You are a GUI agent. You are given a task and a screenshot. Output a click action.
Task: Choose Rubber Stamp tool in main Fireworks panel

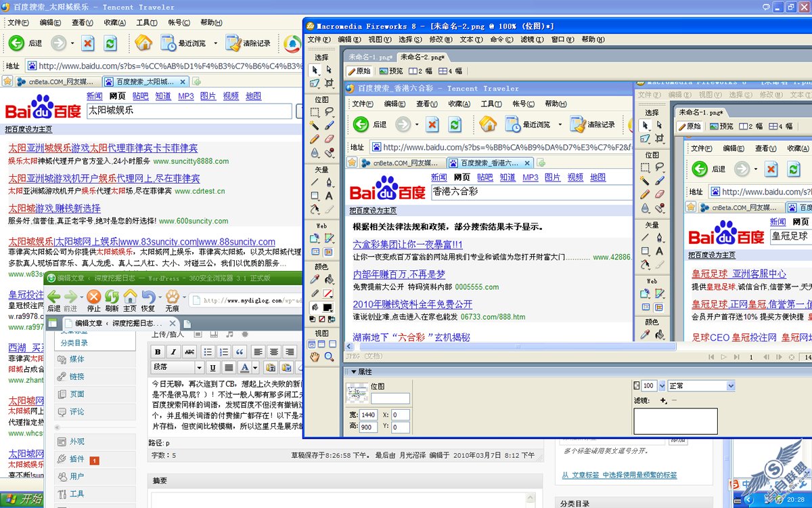(x=329, y=154)
